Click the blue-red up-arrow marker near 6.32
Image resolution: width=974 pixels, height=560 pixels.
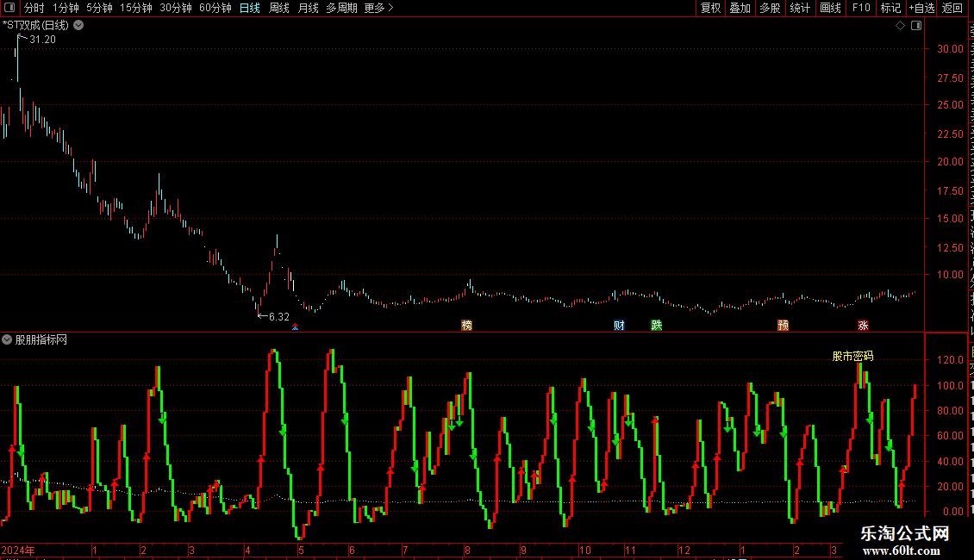coord(295,327)
